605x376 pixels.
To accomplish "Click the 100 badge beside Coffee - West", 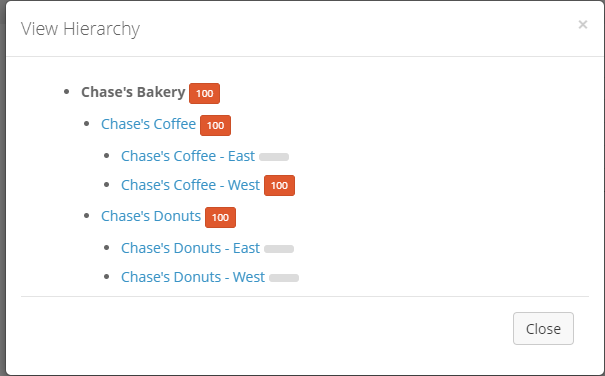I will [279, 186].
